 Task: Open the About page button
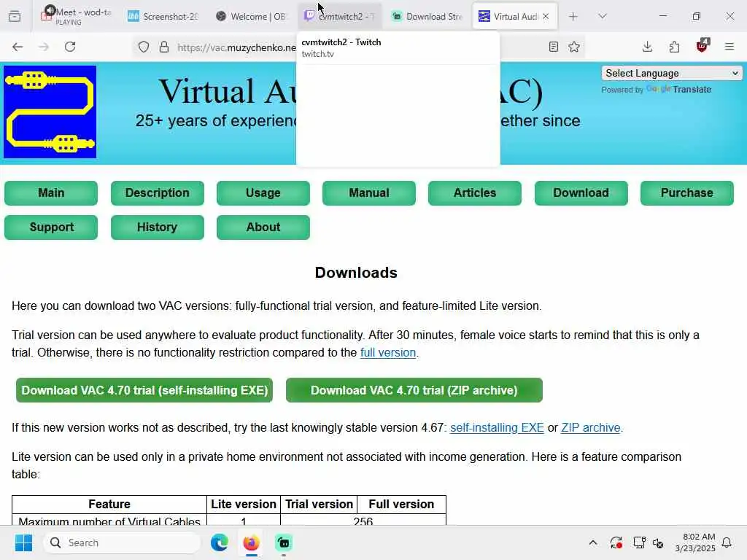(263, 227)
